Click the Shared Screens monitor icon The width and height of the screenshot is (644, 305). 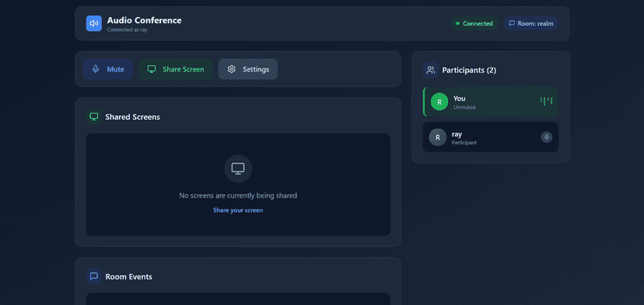point(93,117)
